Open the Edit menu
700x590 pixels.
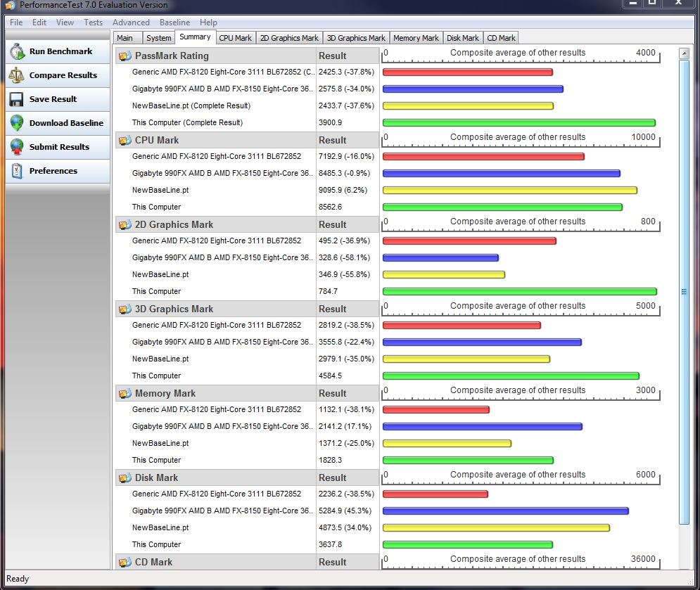39,23
